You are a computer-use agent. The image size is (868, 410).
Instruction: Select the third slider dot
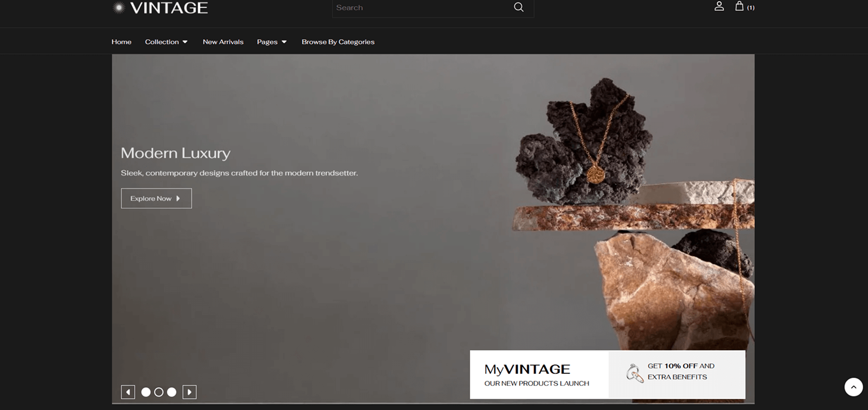(172, 392)
